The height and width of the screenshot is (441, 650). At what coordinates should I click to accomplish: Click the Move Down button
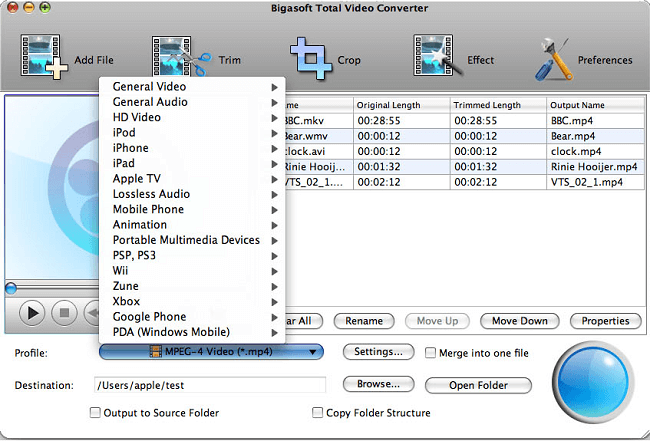point(519,321)
